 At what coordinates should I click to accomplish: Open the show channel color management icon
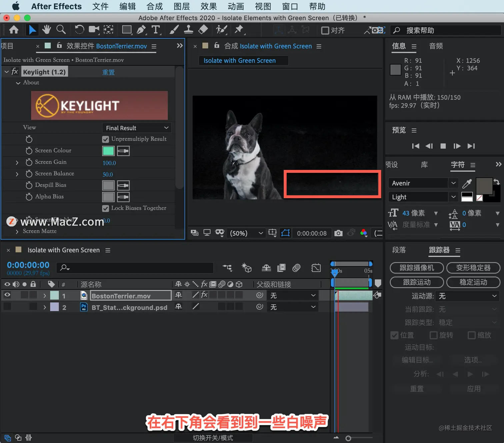[364, 233]
